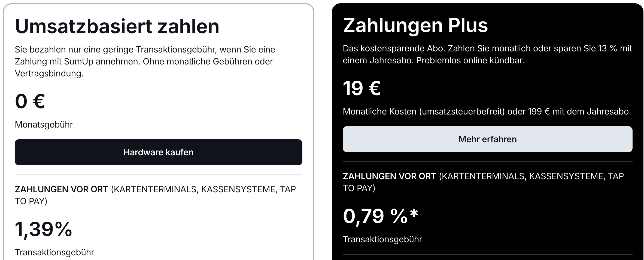Select the Umsatzbasiert zahlen heading
Screen dimensions: 644x260
coord(117,27)
